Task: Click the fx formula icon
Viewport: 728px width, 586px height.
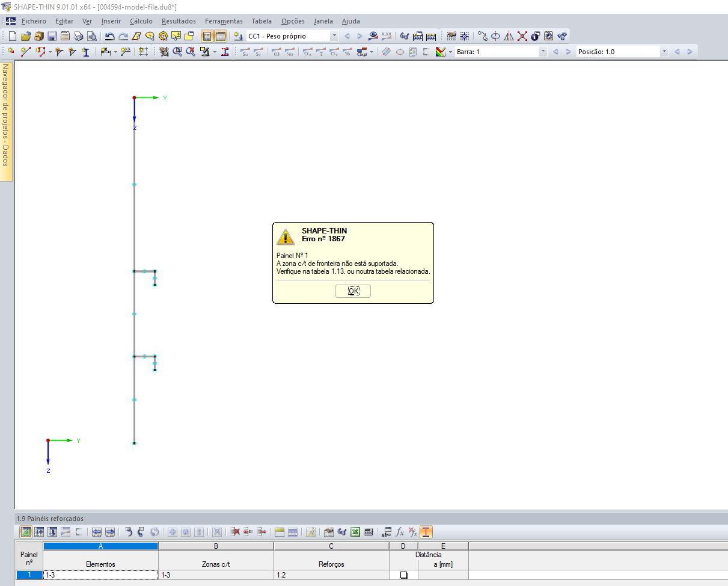Action: pyautogui.click(x=400, y=532)
